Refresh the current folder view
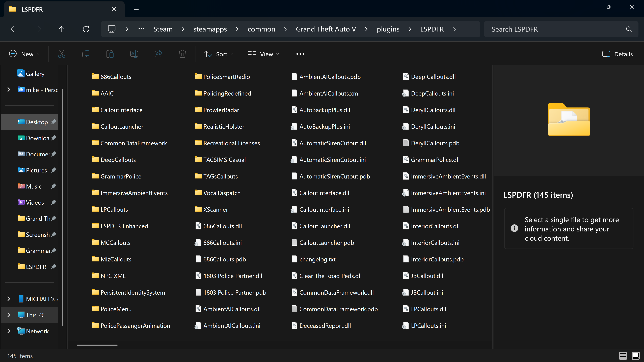The height and width of the screenshot is (362, 644). point(86,29)
